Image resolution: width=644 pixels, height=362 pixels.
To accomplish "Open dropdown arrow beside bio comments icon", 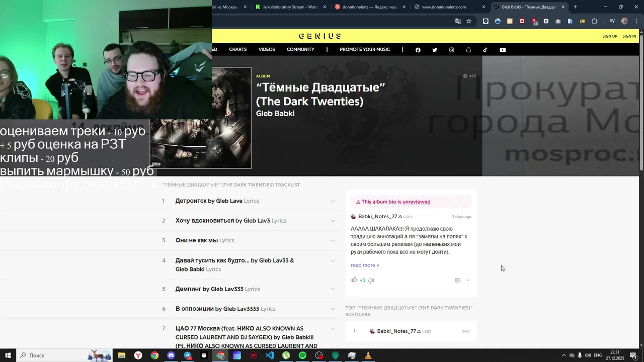I will tap(467, 281).
